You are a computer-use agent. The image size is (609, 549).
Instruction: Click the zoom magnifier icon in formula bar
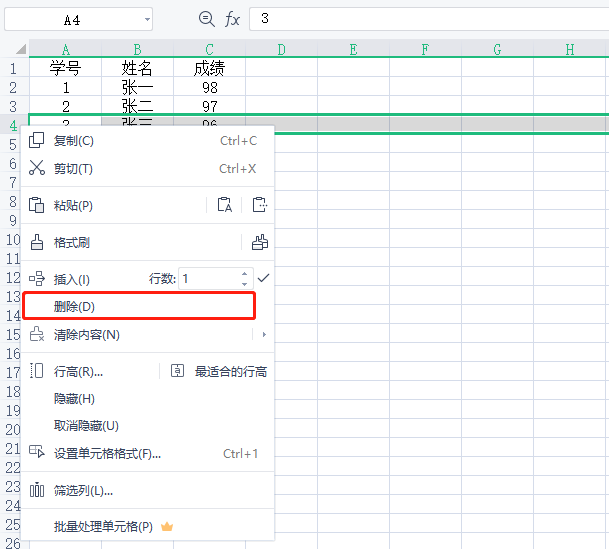[x=207, y=19]
